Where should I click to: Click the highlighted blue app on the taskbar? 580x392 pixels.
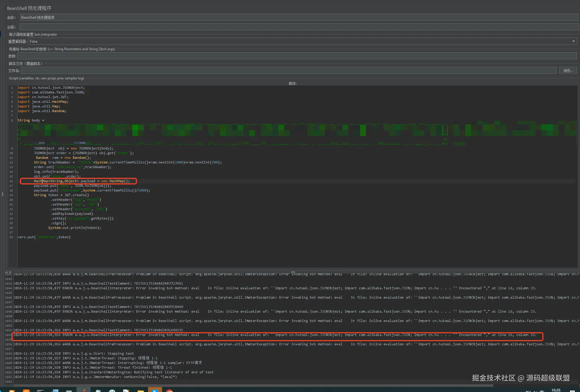(x=155, y=390)
